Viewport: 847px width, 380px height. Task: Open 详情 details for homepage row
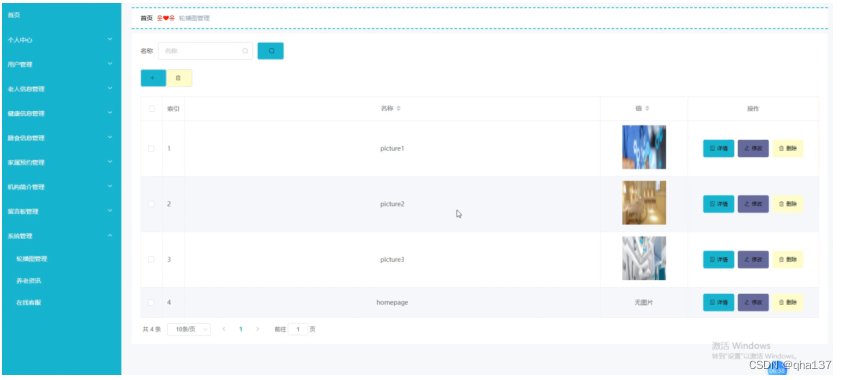pos(718,303)
